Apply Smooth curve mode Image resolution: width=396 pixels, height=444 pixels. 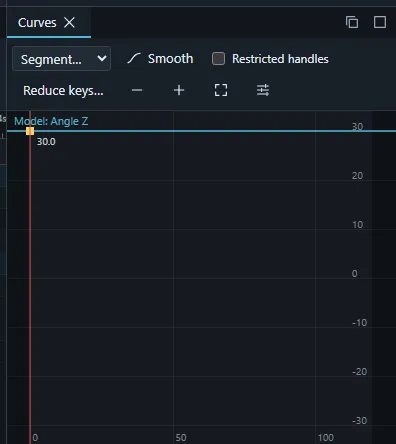coord(160,59)
